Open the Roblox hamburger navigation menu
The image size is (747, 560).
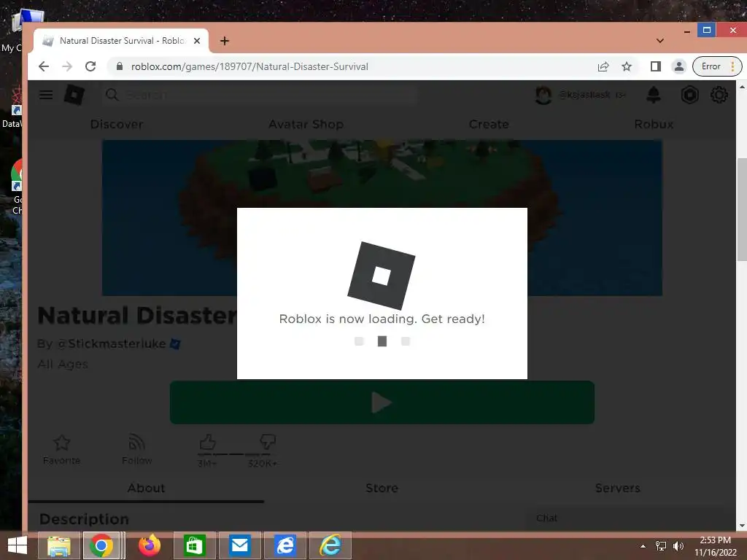(x=46, y=95)
